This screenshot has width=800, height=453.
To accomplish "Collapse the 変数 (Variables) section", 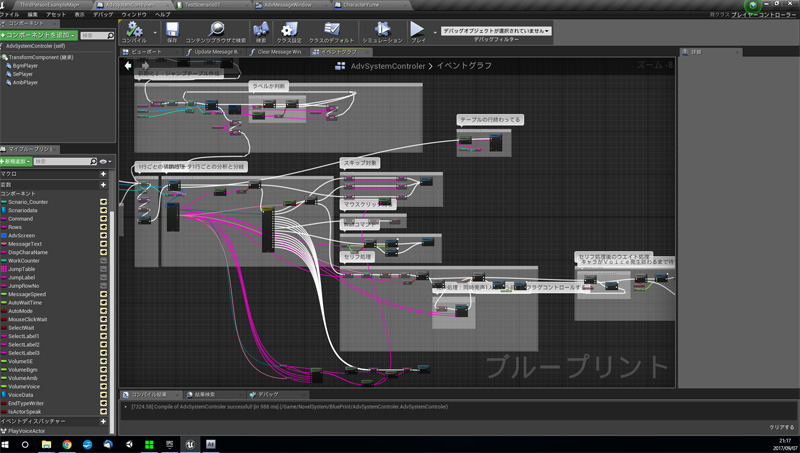I will [6, 185].
